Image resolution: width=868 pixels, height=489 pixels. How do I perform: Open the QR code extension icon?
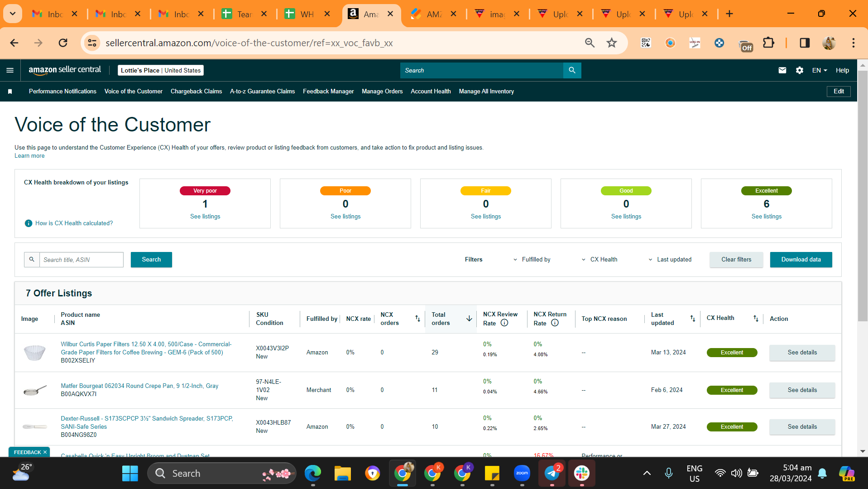coord(646,43)
